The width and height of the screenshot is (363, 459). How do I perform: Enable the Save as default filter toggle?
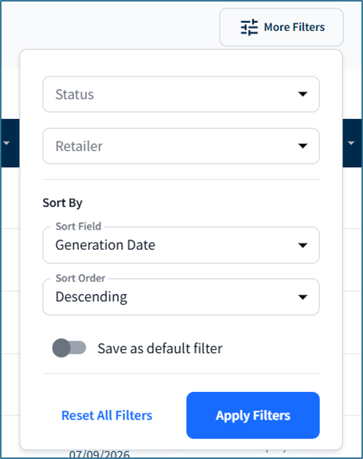pyautogui.click(x=69, y=348)
